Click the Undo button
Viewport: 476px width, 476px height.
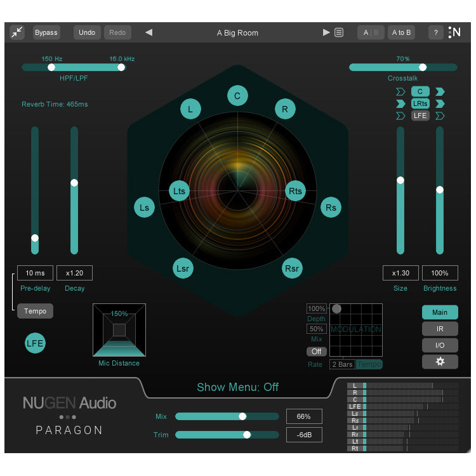tap(87, 32)
